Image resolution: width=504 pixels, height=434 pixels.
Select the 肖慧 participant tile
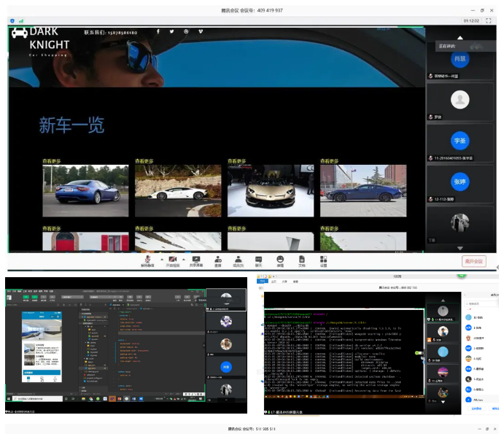(x=460, y=61)
